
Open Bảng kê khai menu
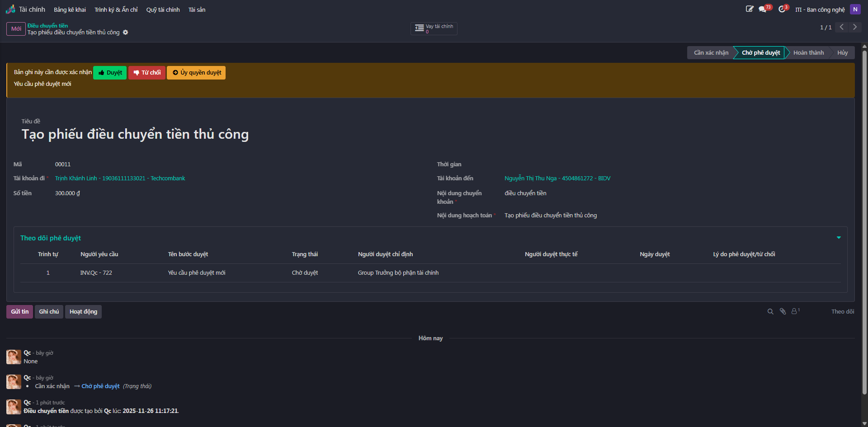coord(70,9)
